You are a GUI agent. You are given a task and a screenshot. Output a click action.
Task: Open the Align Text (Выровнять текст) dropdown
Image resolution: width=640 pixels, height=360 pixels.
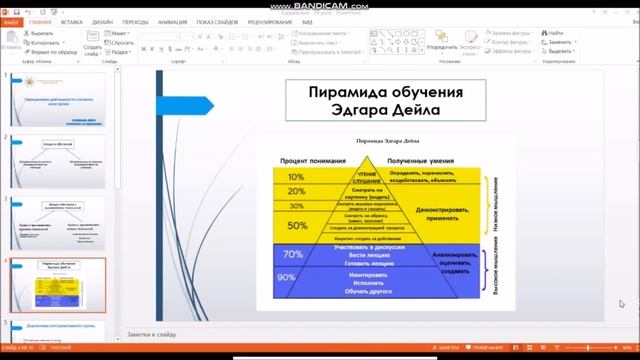click(316, 42)
